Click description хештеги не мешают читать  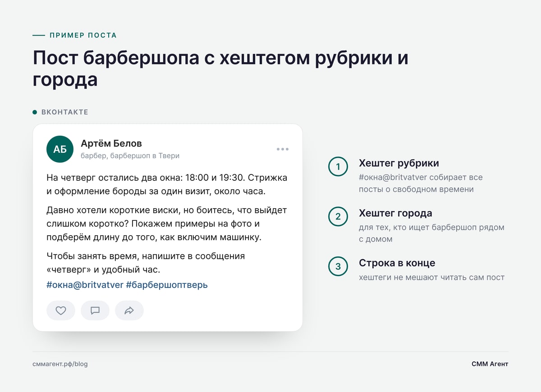coord(431,278)
